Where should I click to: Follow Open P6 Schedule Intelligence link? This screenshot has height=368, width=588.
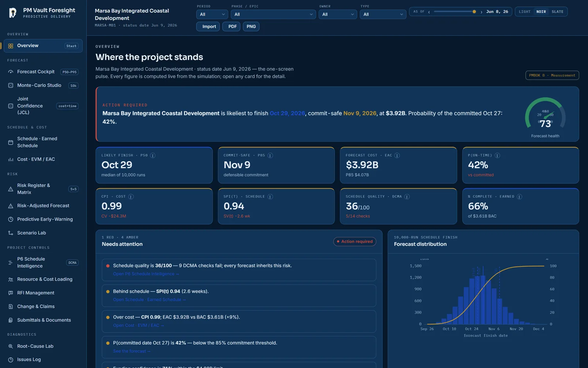(x=146, y=274)
